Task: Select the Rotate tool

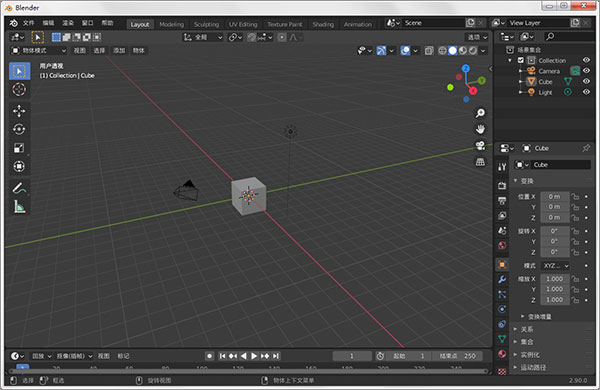Action: click(19, 129)
